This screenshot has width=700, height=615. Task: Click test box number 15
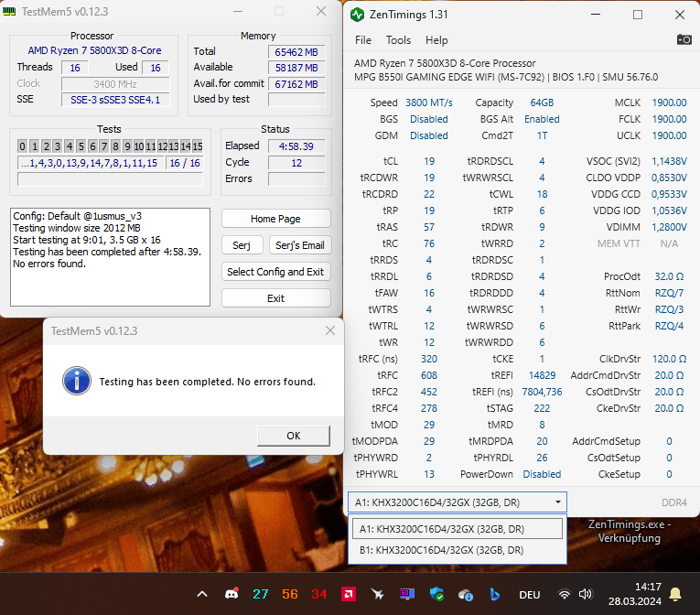click(x=198, y=146)
